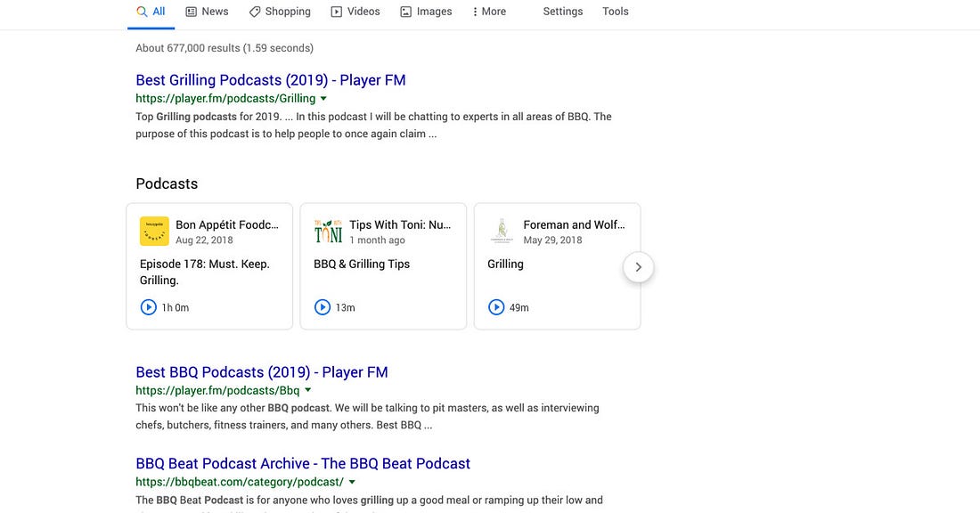Click the About 677,000 results text

(225, 48)
